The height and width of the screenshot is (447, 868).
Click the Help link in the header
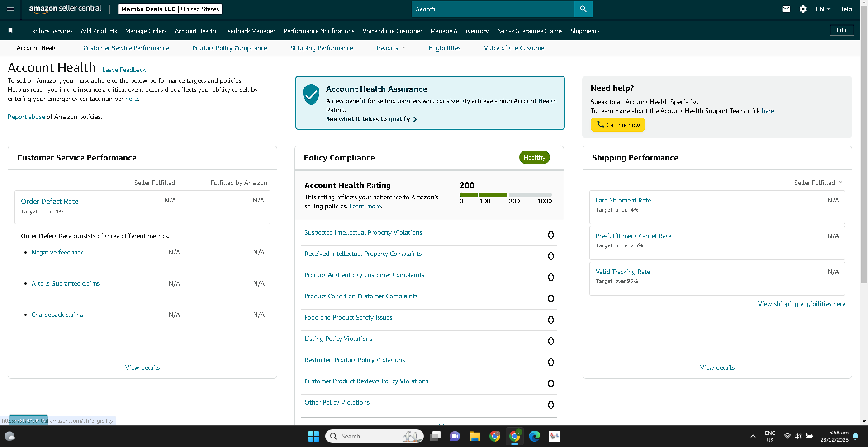pyautogui.click(x=845, y=9)
